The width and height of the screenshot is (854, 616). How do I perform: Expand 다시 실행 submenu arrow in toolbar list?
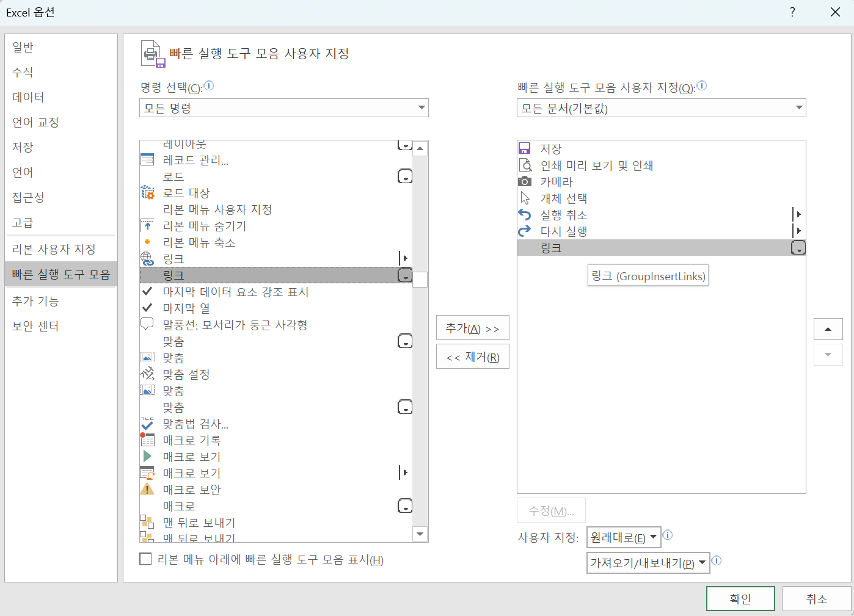click(797, 231)
